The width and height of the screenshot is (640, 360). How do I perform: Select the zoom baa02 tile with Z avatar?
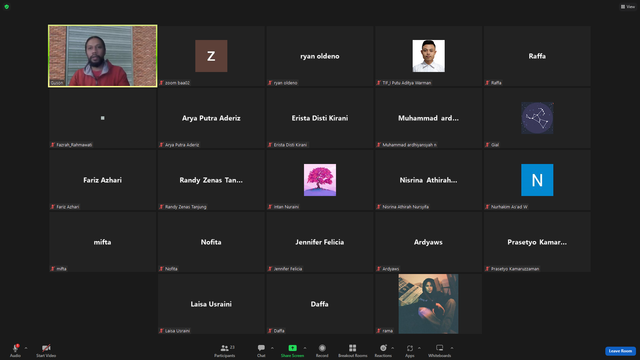211,56
